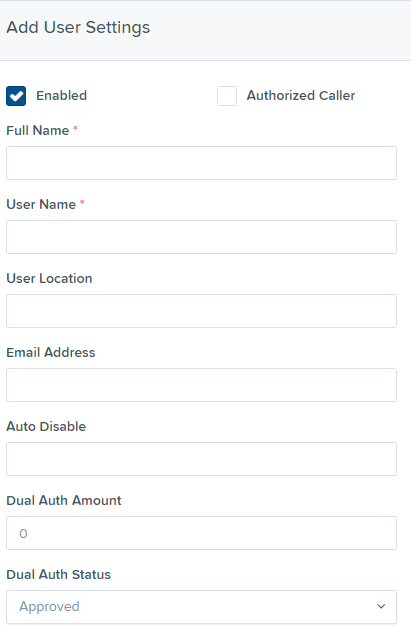Screen dimensions: 411x643
Task: Click the Auto Disable label
Action: (46, 426)
